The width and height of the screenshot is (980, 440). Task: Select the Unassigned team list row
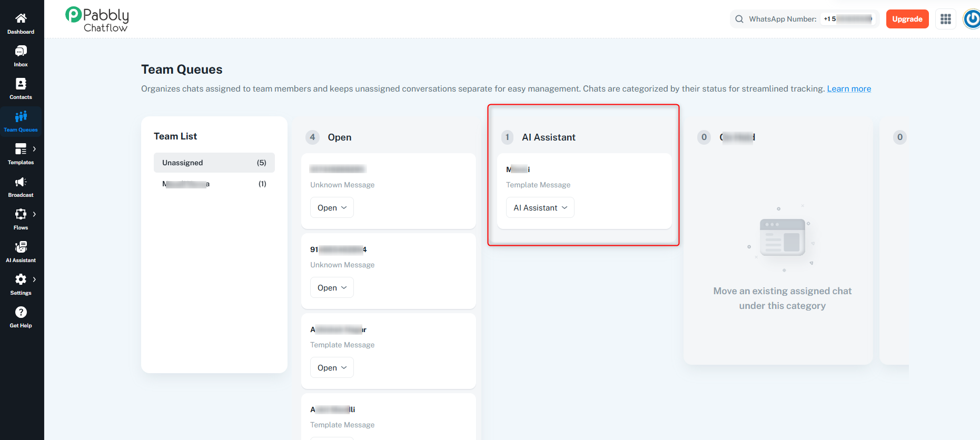214,163
